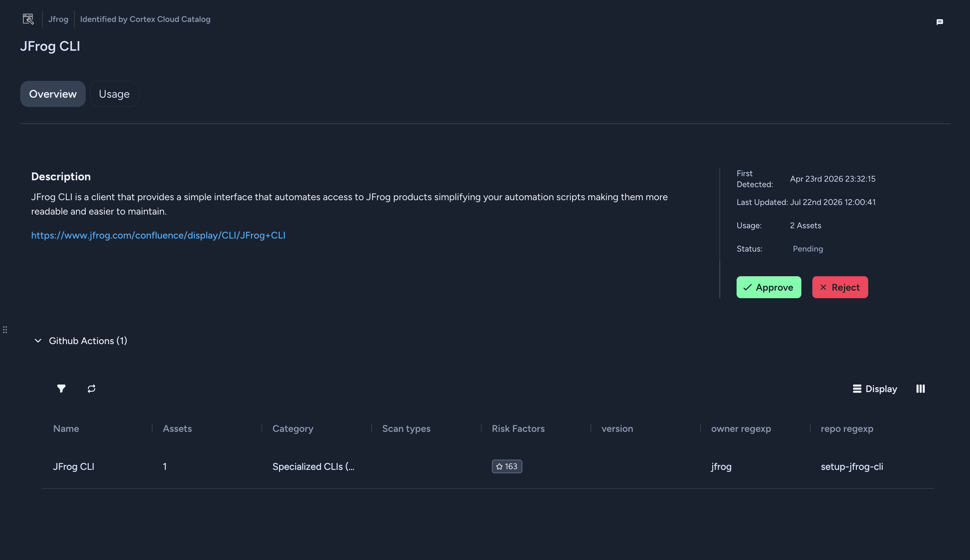Viewport: 970px width, 560px height.
Task: Sort by the Name column header
Action: pyautogui.click(x=66, y=428)
